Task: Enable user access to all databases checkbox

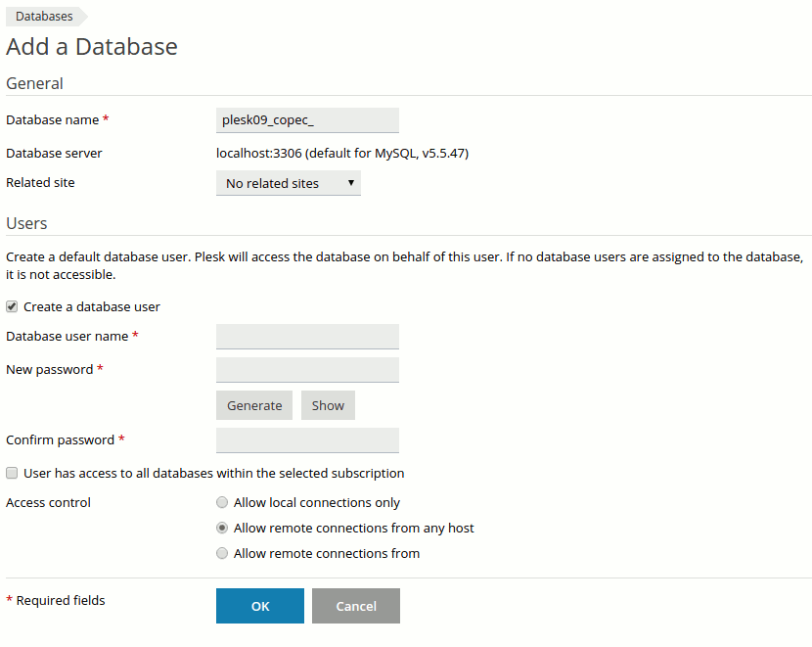Action: (x=12, y=473)
